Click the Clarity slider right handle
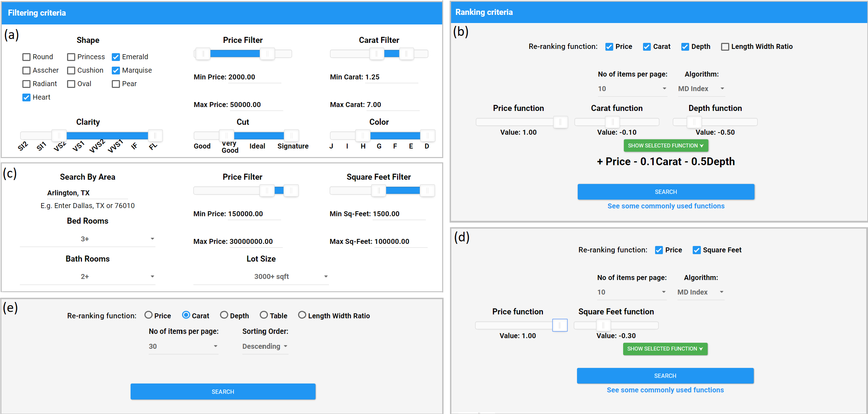The width and height of the screenshot is (868, 414). click(155, 136)
